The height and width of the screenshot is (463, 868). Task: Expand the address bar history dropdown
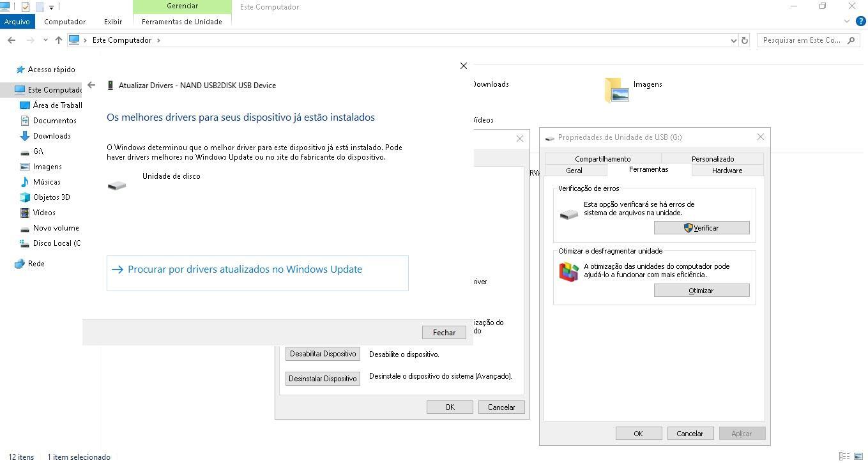pos(733,40)
